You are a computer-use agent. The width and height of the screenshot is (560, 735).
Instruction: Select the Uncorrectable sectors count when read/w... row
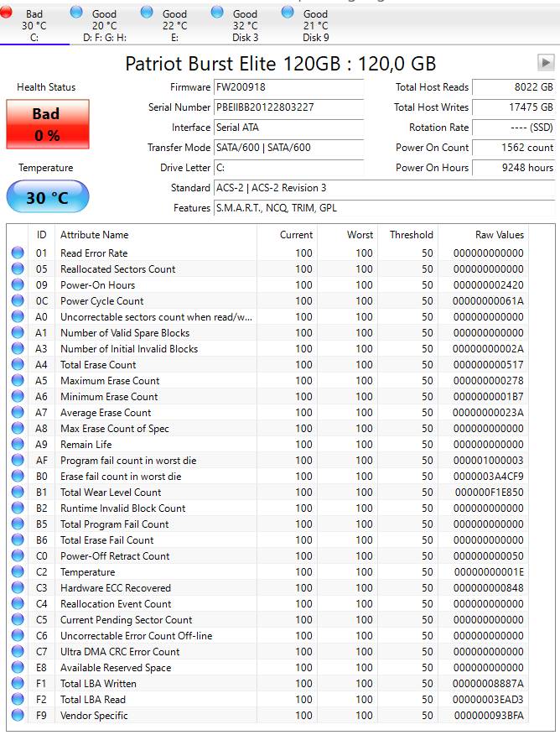267,317
